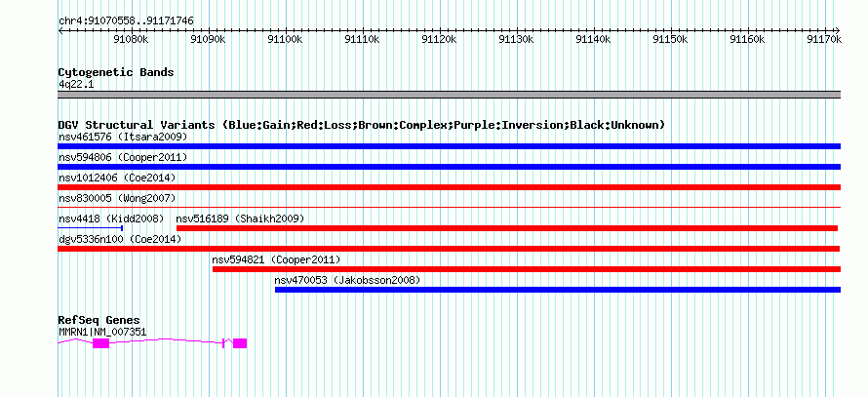The height and width of the screenshot is (397, 868).
Task: Click the 91100k ruler label
Action: pyautogui.click(x=285, y=39)
